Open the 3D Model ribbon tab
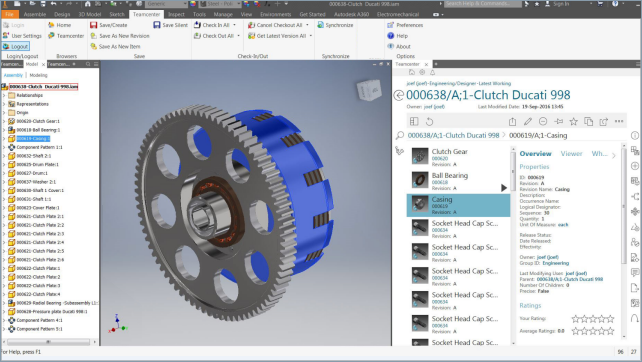The height and width of the screenshot is (362, 642). tap(90, 14)
